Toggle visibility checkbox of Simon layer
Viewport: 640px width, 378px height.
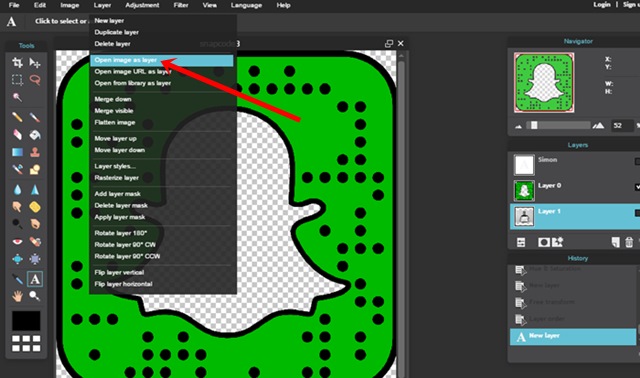coord(637,162)
